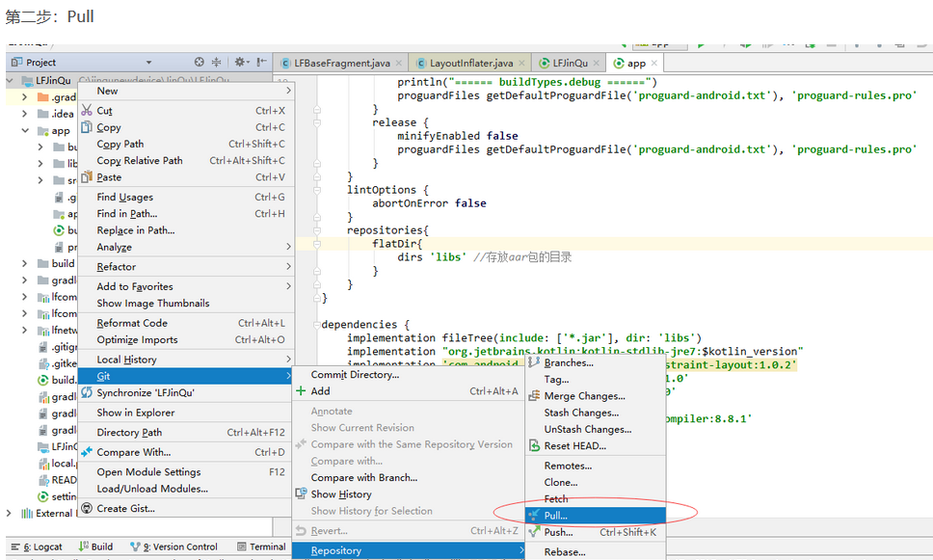Click the collapse all icon in Project toolbar
Image resolution: width=933 pixels, height=560 pixels.
(x=217, y=62)
